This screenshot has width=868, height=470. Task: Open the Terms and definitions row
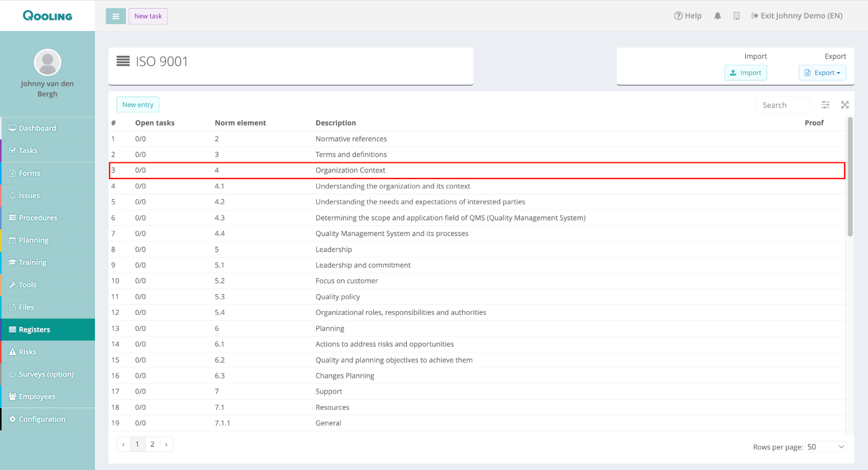477,155
